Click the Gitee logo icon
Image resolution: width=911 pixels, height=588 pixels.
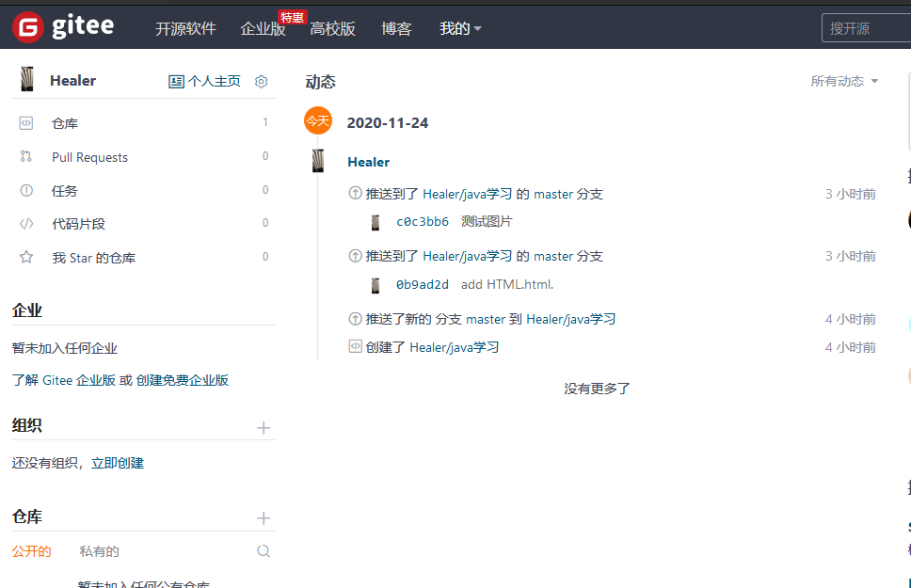click(28, 26)
